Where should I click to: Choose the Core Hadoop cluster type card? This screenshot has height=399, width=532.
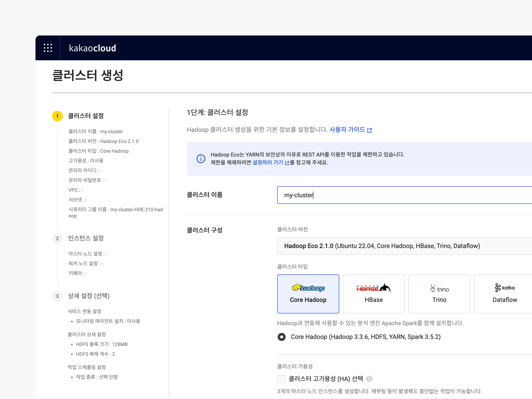coord(308,294)
